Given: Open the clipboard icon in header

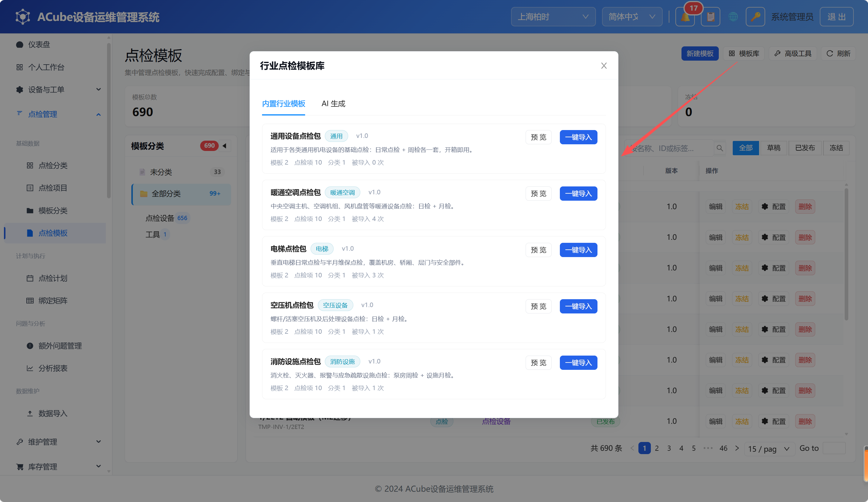Looking at the screenshot, I should point(710,17).
